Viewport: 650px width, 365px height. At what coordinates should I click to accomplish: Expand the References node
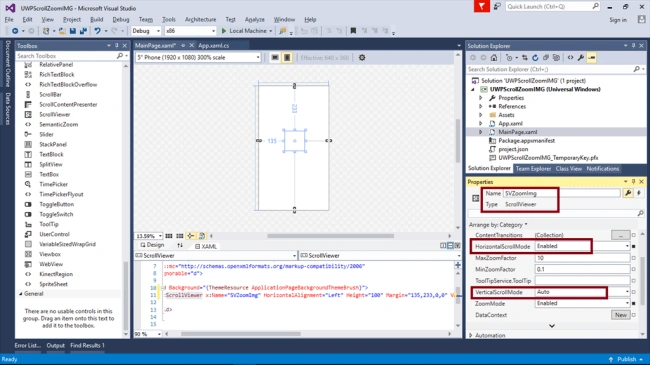tap(481, 107)
